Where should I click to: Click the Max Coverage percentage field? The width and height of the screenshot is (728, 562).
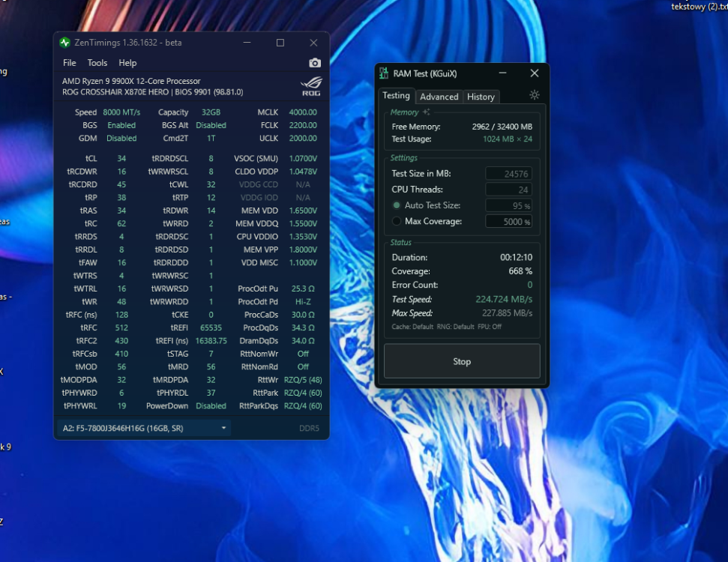pos(508,222)
